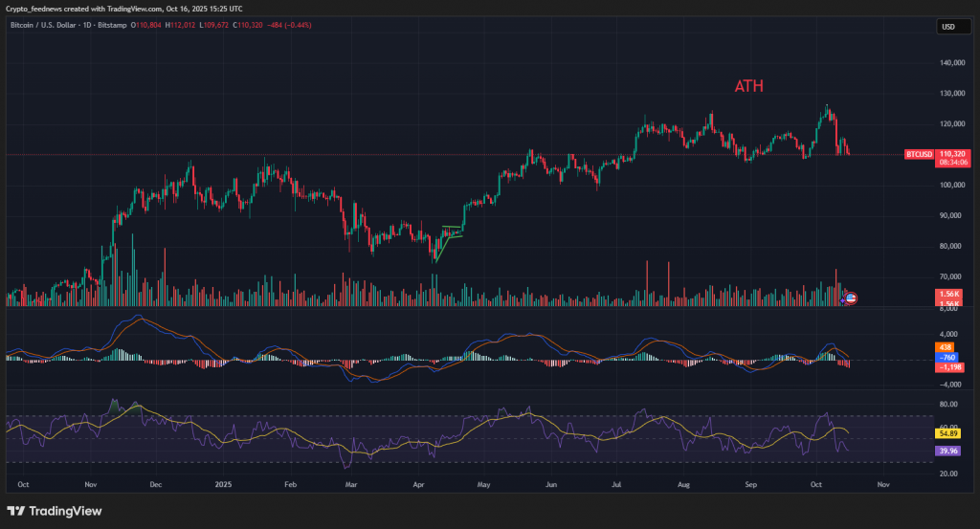The width and height of the screenshot is (980, 529).
Task: Click the -484 (-0.44%) change value
Action: click(289, 25)
